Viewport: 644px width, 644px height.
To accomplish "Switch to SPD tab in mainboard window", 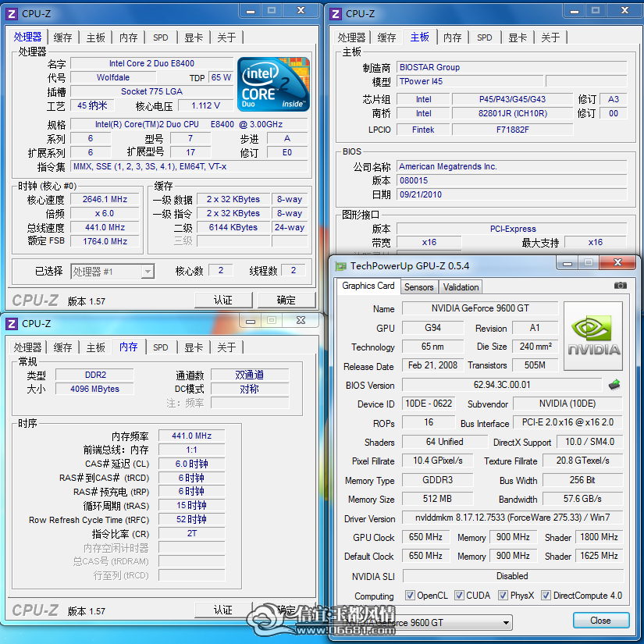I will pos(485,37).
